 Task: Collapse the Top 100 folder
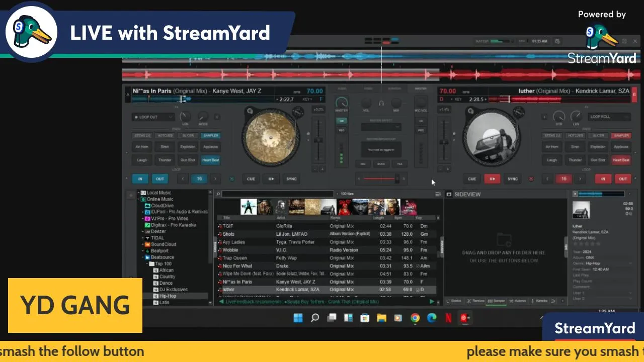click(x=146, y=263)
